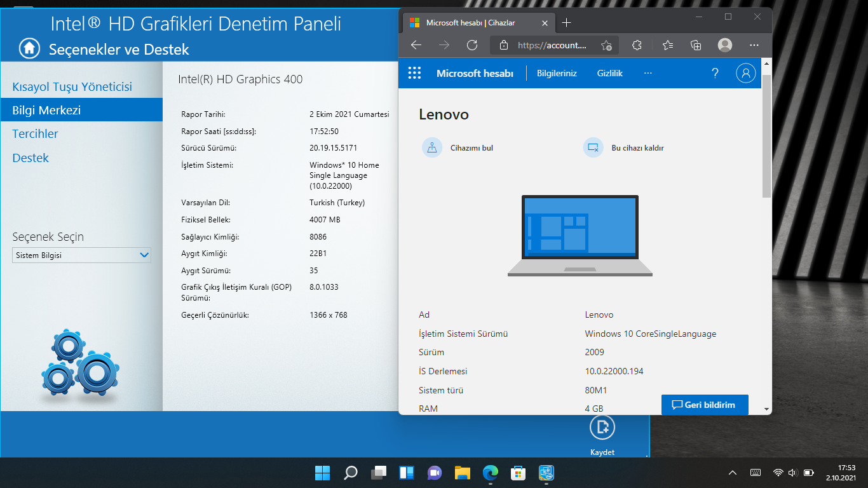Image resolution: width=868 pixels, height=488 pixels.
Task: Click the battery tray icon
Action: (809, 473)
